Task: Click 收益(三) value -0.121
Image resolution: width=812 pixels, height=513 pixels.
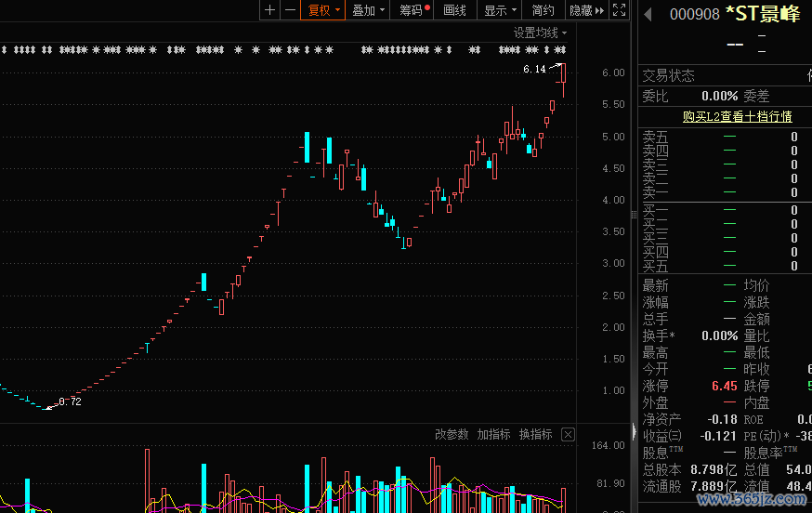Action: (718, 436)
